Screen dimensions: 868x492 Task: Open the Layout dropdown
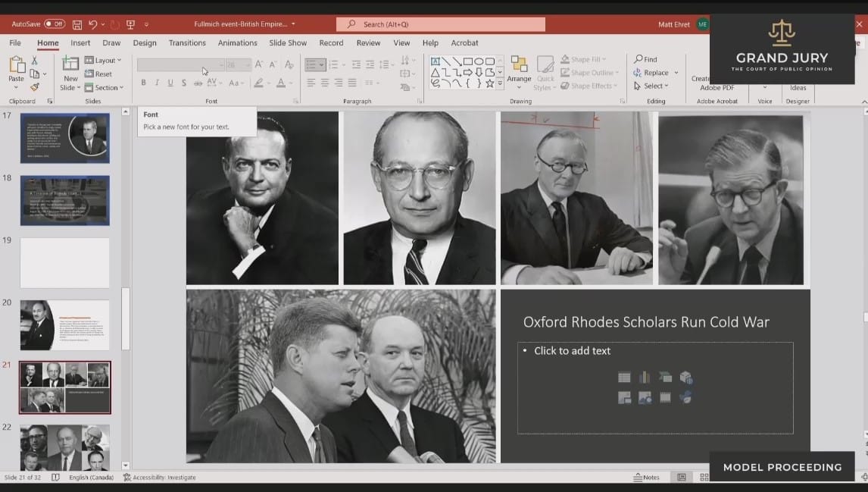click(102, 60)
